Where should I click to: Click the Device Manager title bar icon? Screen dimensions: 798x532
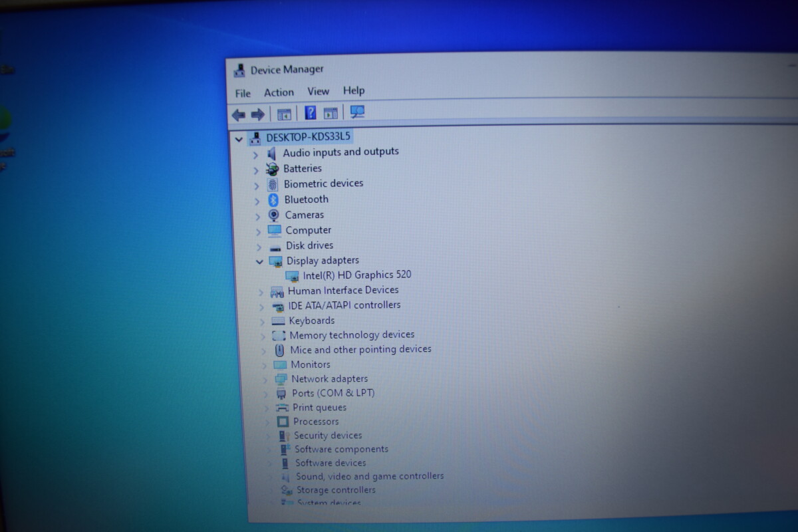click(239, 70)
